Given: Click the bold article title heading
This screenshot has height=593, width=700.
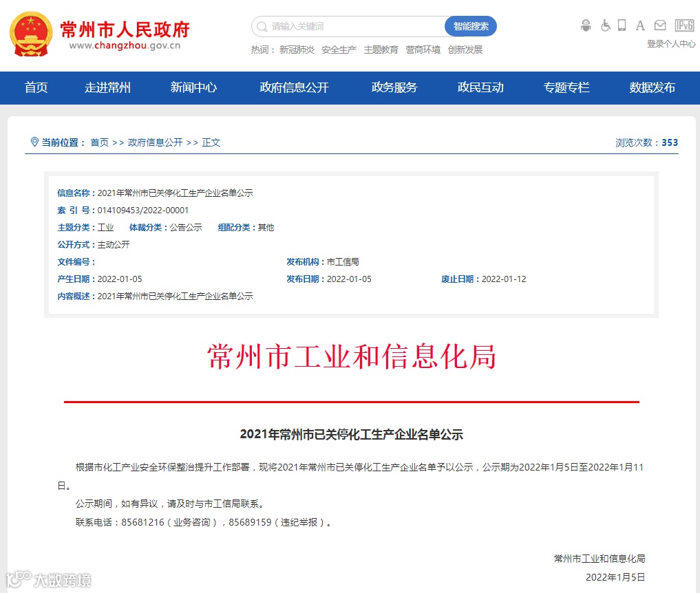Looking at the screenshot, I should click(352, 434).
